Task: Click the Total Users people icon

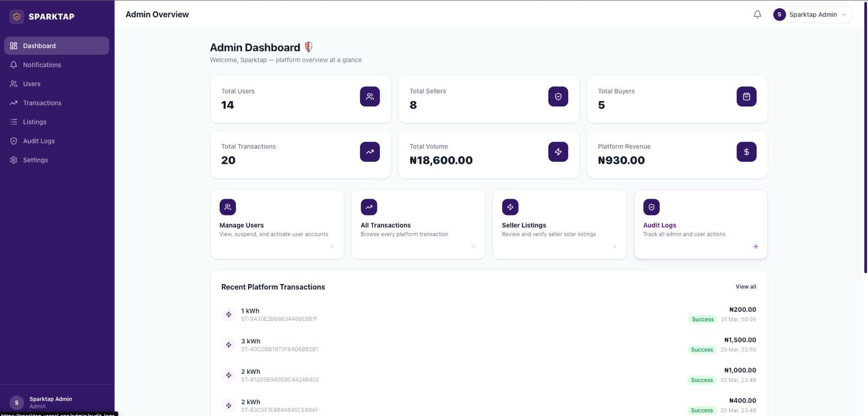Action: click(x=370, y=97)
